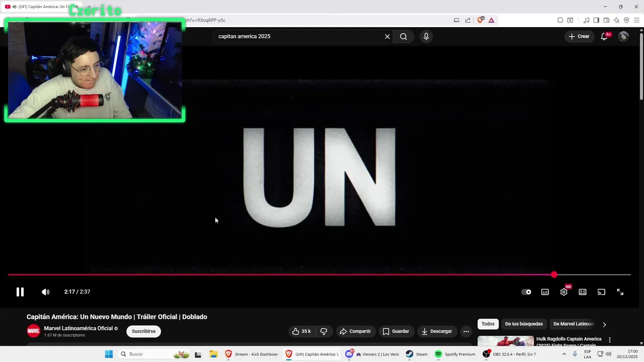Select the 'De Marvel Latinoamérica' chip
Image resolution: width=644 pixels, height=362 pixels.
coord(574,324)
